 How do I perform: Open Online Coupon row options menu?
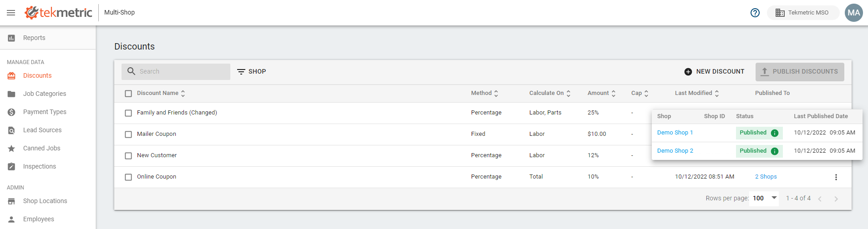(836, 177)
